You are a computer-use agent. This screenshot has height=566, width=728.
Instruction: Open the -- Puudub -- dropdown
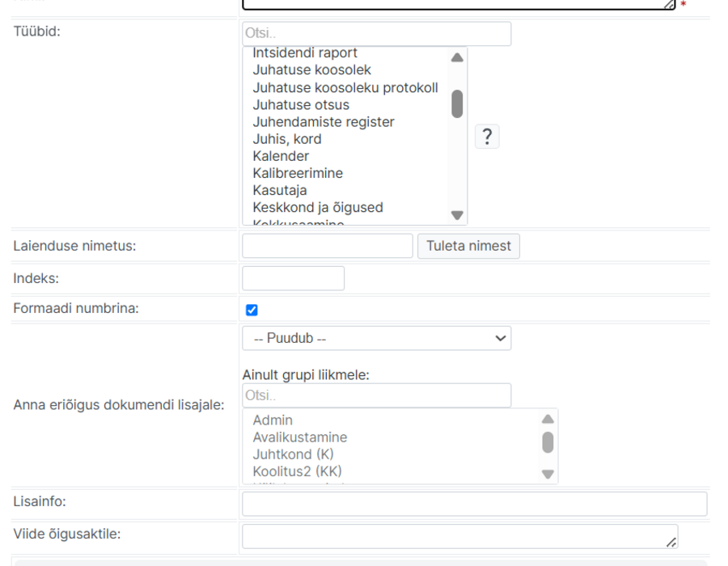(376, 338)
